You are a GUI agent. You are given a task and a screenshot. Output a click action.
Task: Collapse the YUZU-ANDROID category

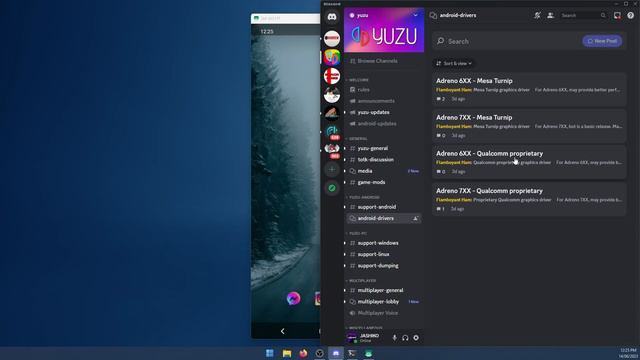point(363,198)
